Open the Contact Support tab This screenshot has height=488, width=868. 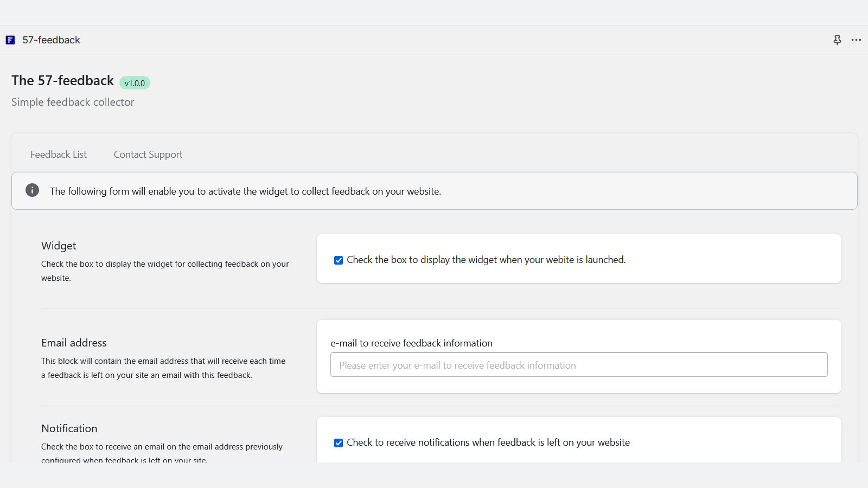click(x=148, y=155)
